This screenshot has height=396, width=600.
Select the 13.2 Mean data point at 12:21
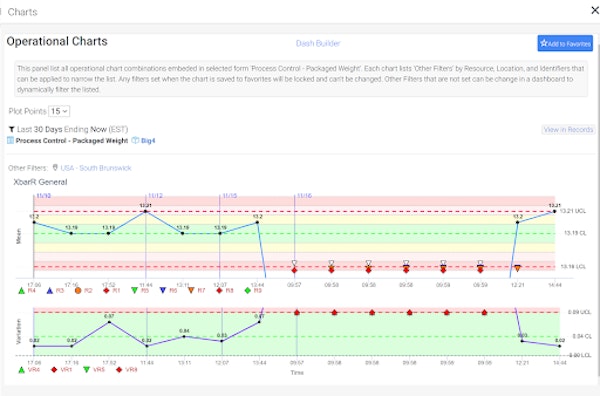click(517, 222)
